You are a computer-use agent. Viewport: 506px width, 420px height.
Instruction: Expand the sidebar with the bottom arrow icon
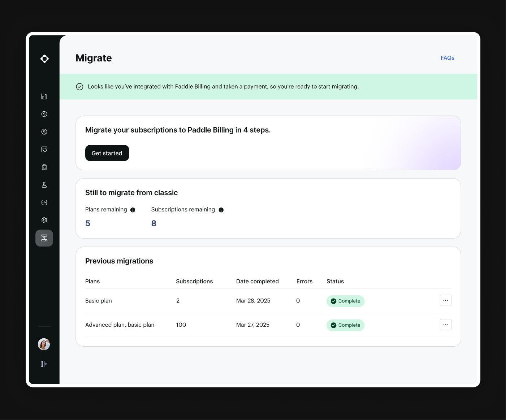coord(44,364)
